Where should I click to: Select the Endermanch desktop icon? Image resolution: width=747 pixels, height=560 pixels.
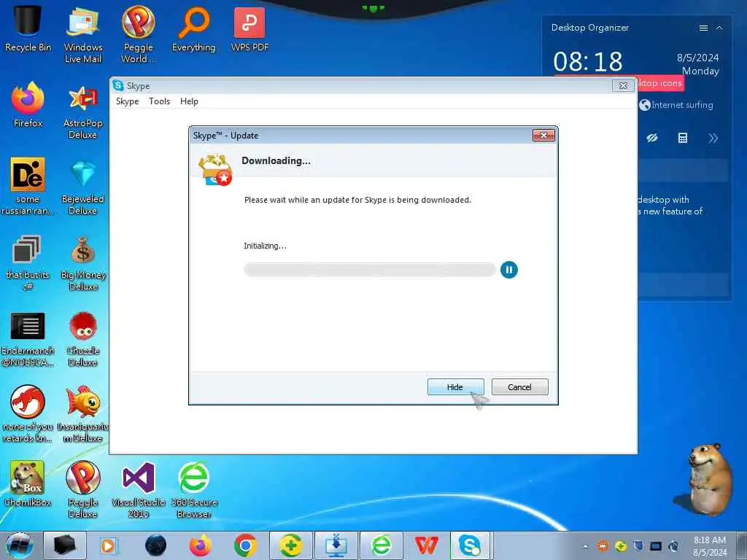click(28, 339)
